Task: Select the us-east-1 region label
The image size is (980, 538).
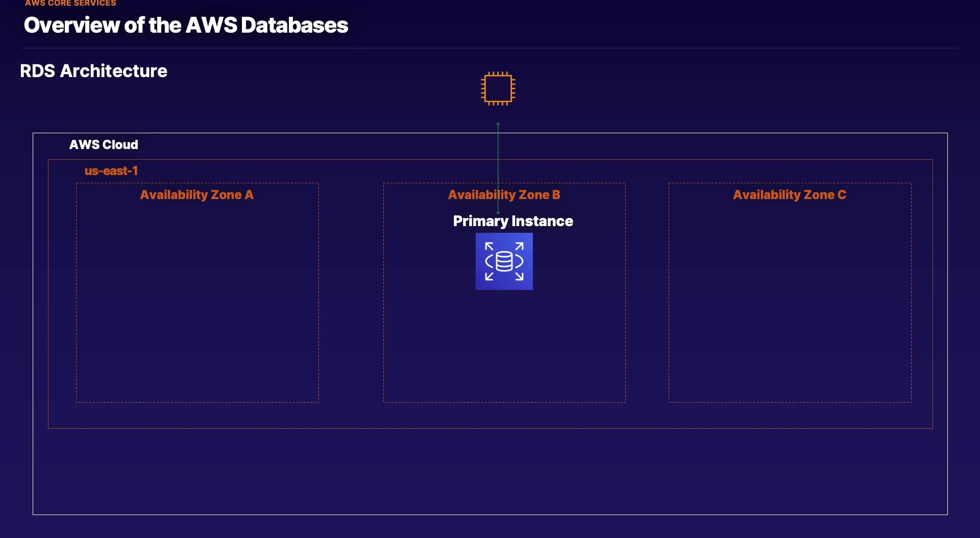Action: click(111, 171)
